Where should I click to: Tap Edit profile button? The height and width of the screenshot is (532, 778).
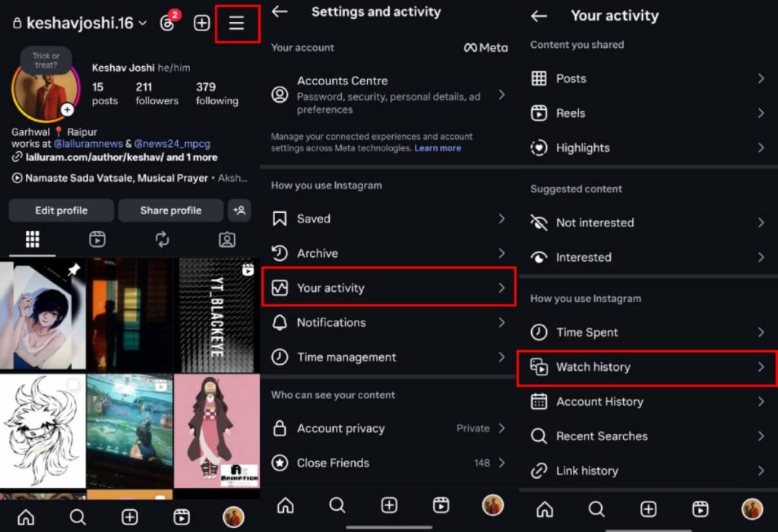tap(61, 211)
